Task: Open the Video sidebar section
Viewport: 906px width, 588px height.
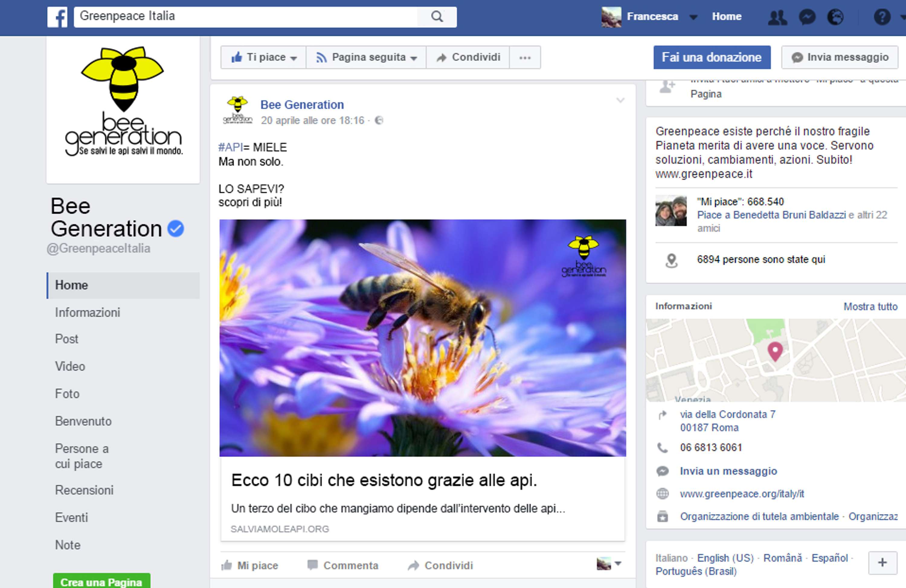Action: click(70, 366)
